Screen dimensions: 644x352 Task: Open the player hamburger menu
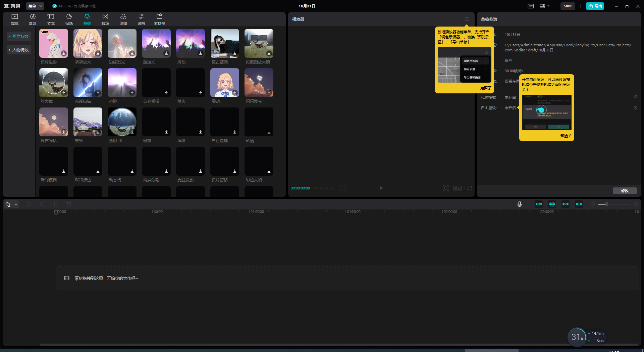click(x=467, y=19)
